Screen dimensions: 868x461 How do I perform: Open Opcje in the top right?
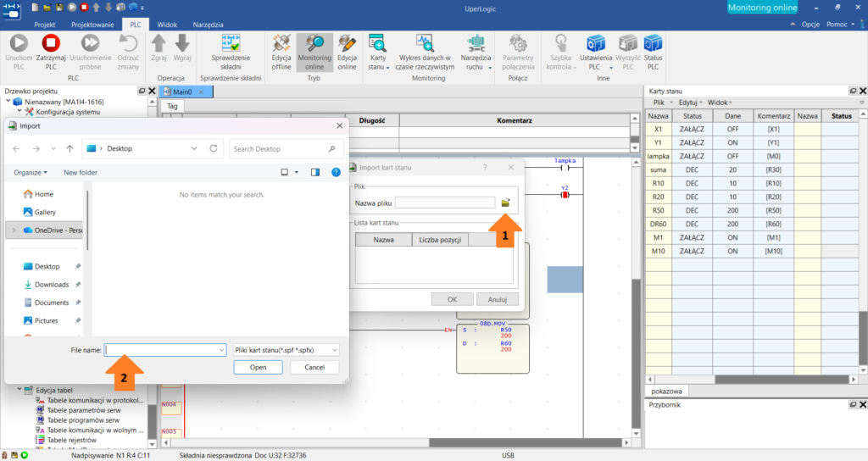point(810,25)
